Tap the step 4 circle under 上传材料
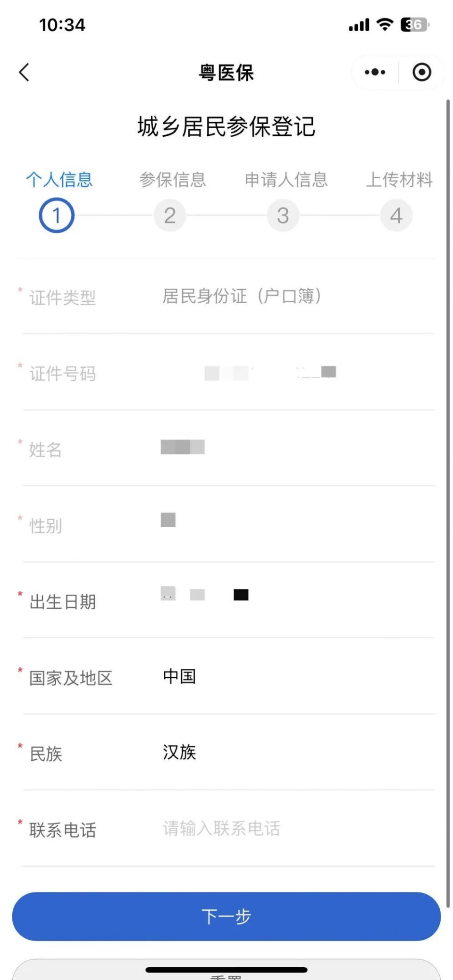 tap(396, 215)
